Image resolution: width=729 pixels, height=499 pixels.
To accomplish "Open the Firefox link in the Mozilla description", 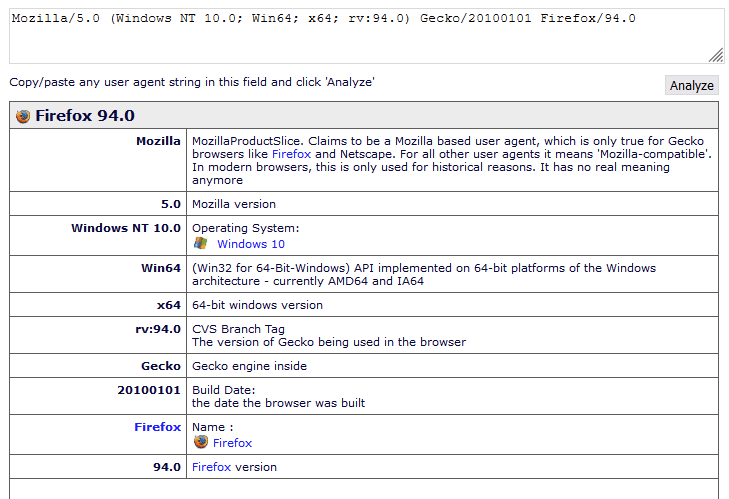I will 291,154.
